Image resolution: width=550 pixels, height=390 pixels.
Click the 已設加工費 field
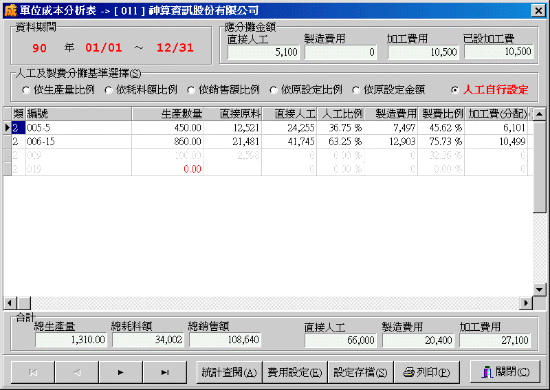point(499,52)
